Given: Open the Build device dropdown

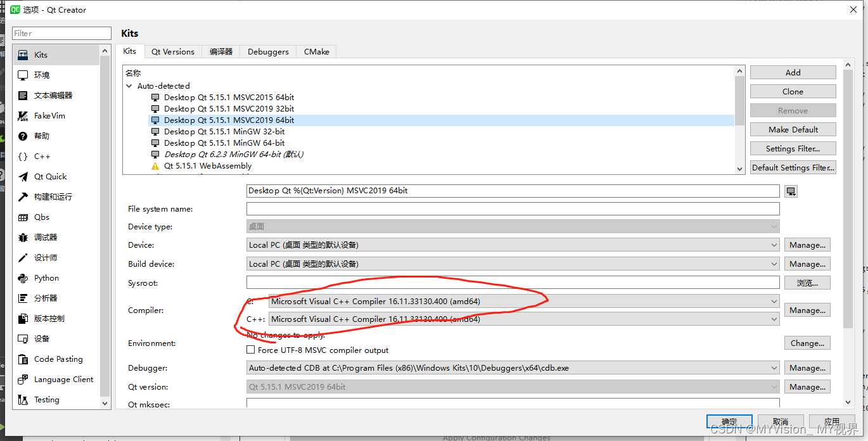Looking at the screenshot, I should pyautogui.click(x=513, y=264).
